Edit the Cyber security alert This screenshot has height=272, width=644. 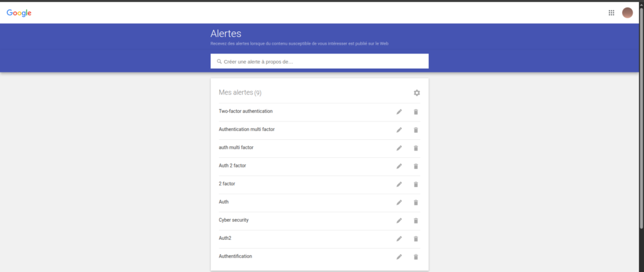pyautogui.click(x=399, y=221)
